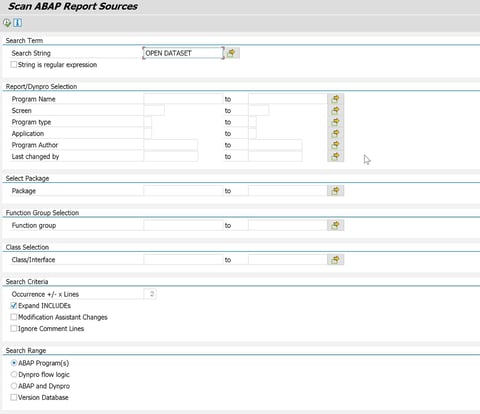The height and width of the screenshot is (414, 480).
Task: Click the Scan ABAP Report Sources title
Action: pyautogui.click(x=73, y=6)
